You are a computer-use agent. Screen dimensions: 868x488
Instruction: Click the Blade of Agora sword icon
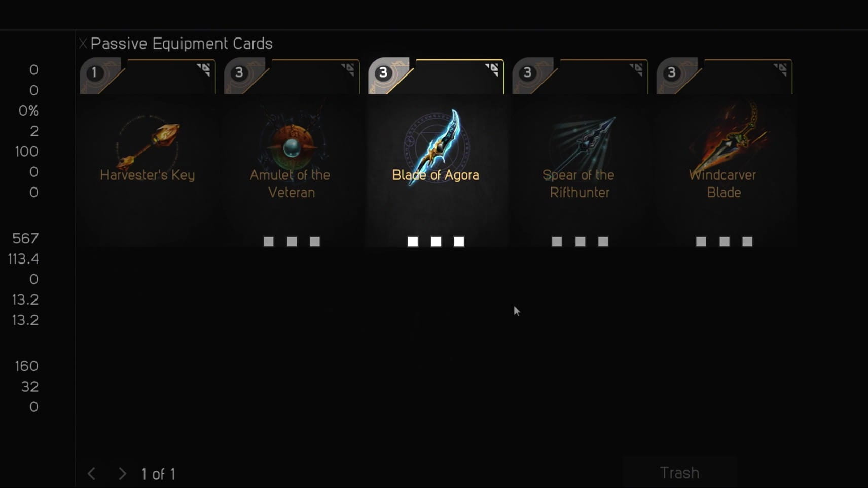pos(436,145)
